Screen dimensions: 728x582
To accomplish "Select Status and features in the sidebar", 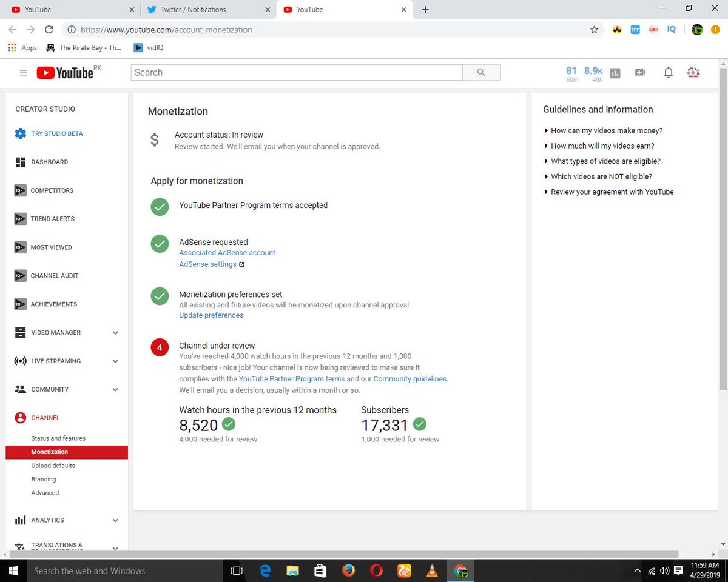I will (x=58, y=438).
